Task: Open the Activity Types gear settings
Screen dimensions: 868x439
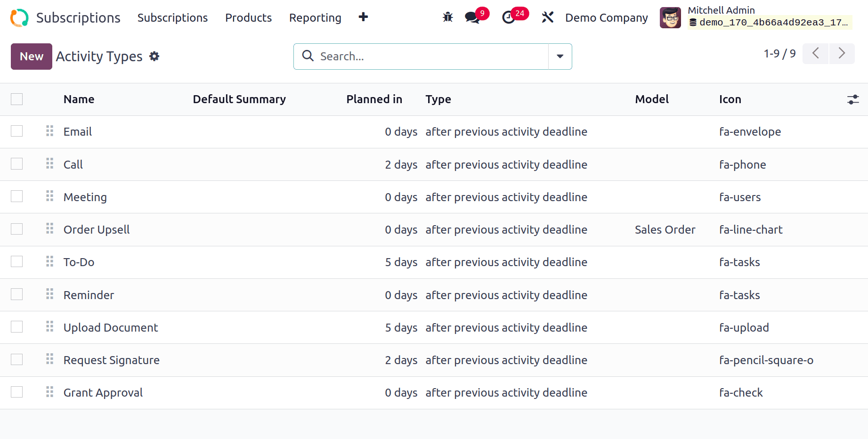Action: tap(154, 57)
